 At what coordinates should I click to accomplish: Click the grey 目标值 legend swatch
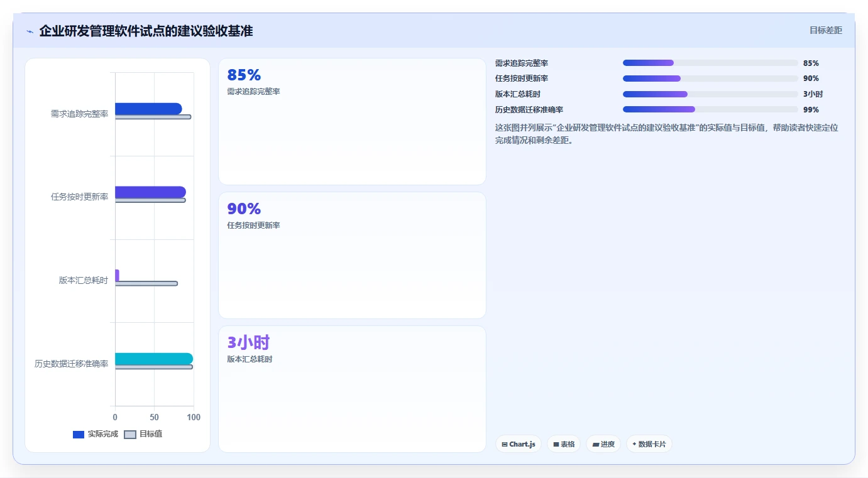pyautogui.click(x=130, y=435)
